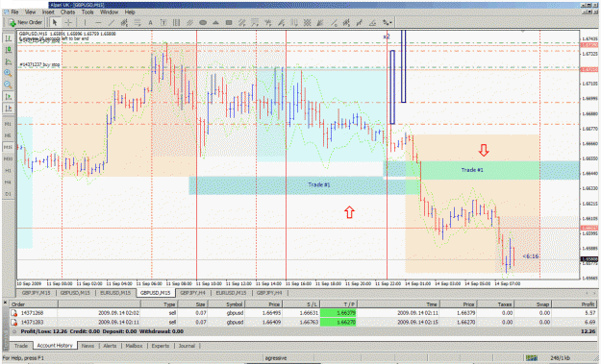Switch chart to Candlesticks view

(8, 50)
